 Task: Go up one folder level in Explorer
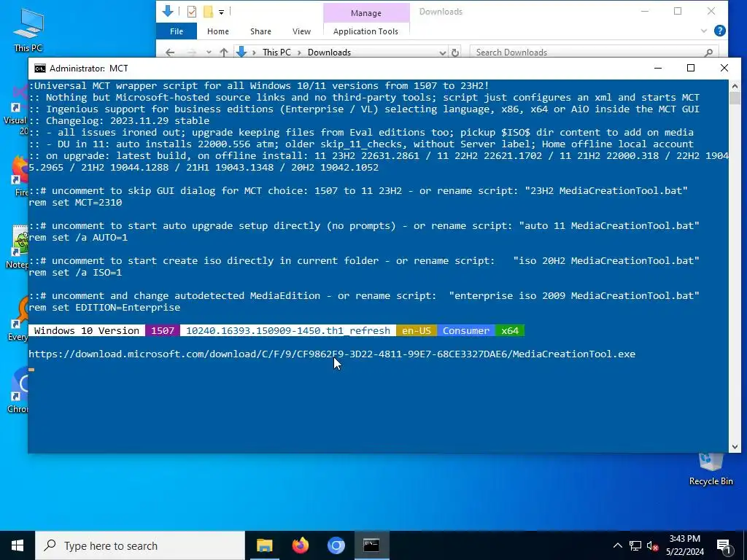tap(223, 52)
